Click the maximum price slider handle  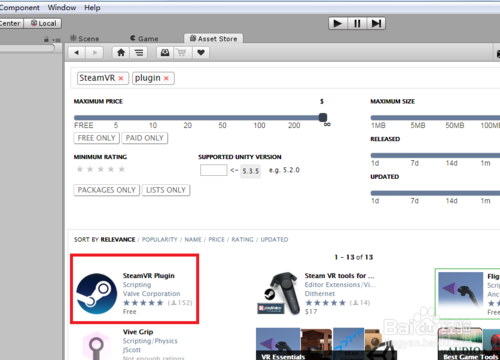tap(323, 117)
